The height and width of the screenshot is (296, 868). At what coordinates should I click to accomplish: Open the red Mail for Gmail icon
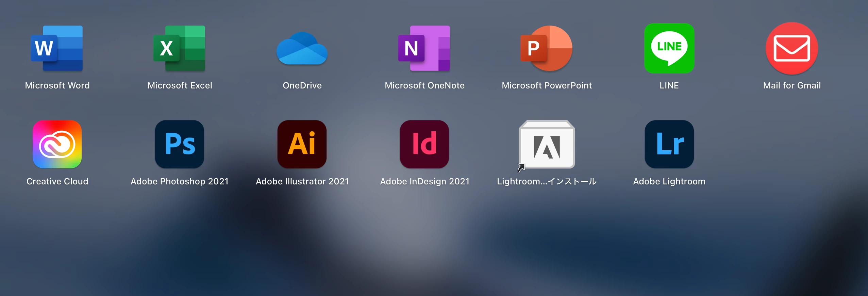click(x=792, y=48)
